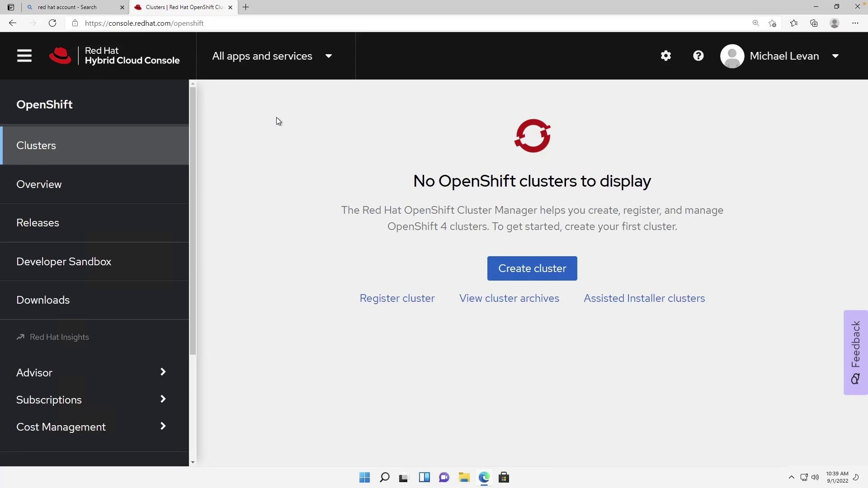The height and width of the screenshot is (488, 868).
Task: Select Developer Sandbox in sidebar
Action: tap(64, 262)
